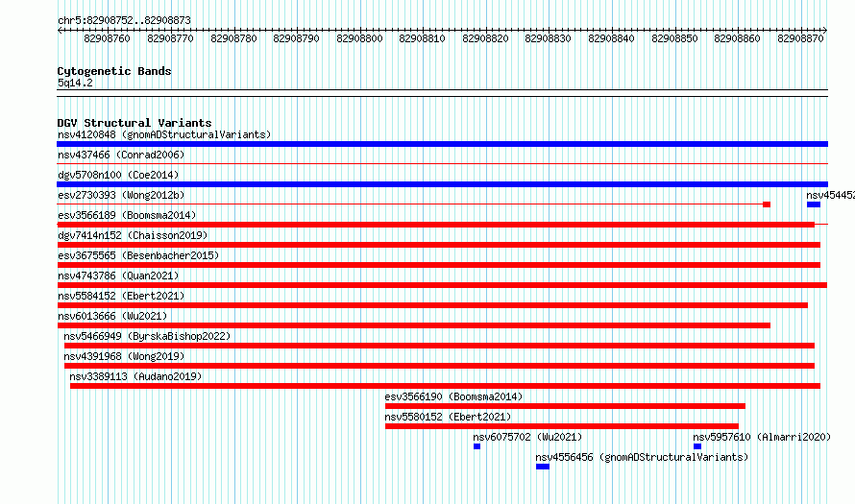Click the nsv4391968 red variant bar
This screenshot has height=504, width=855.
(439, 366)
